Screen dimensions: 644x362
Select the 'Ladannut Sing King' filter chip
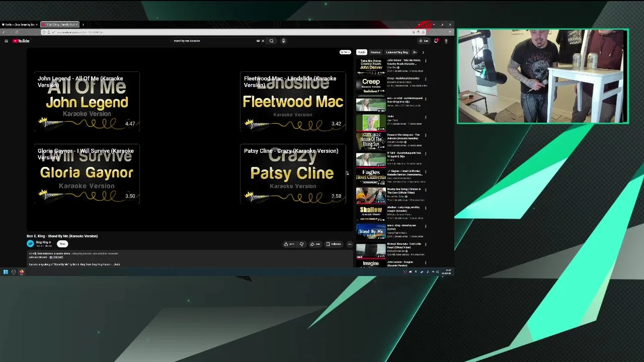tap(397, 52)
